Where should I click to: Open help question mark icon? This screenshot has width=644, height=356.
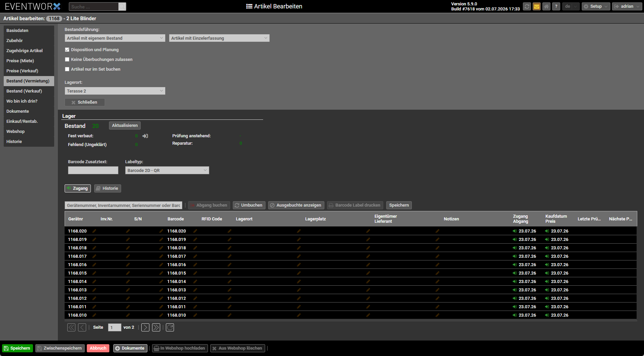pyautogui.click(x=556, y=6)
